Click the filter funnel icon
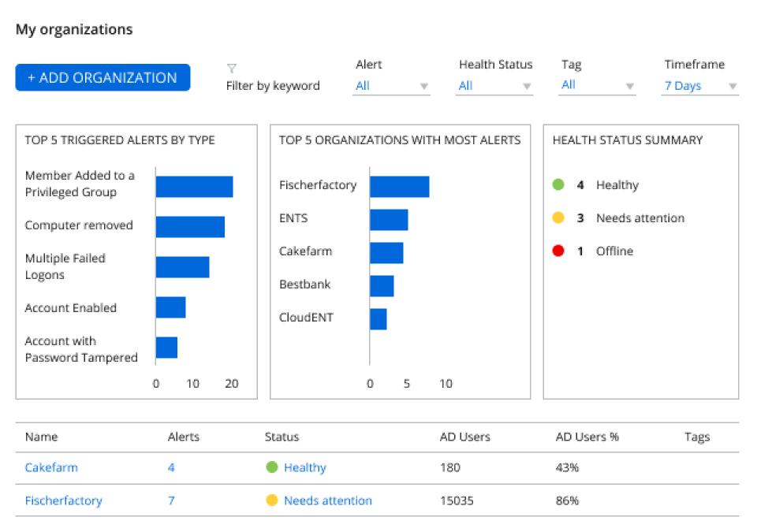Screen dimensions: 757x532 point(231,68)
